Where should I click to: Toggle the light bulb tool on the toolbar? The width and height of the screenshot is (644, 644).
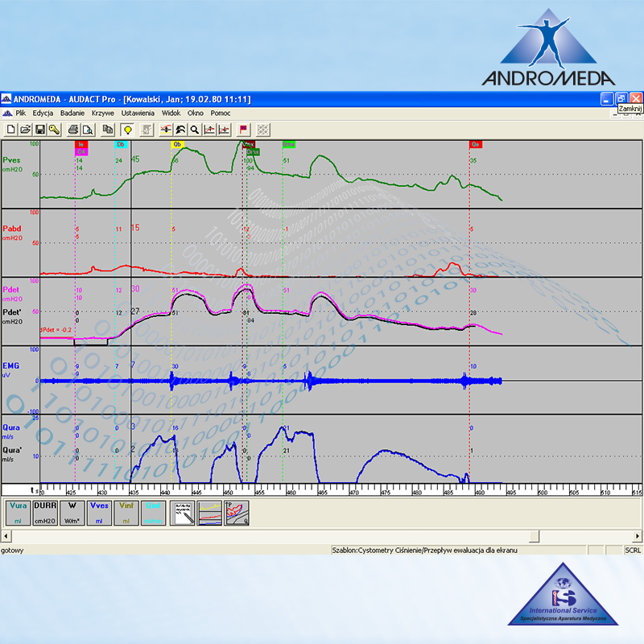coord(126,130)
